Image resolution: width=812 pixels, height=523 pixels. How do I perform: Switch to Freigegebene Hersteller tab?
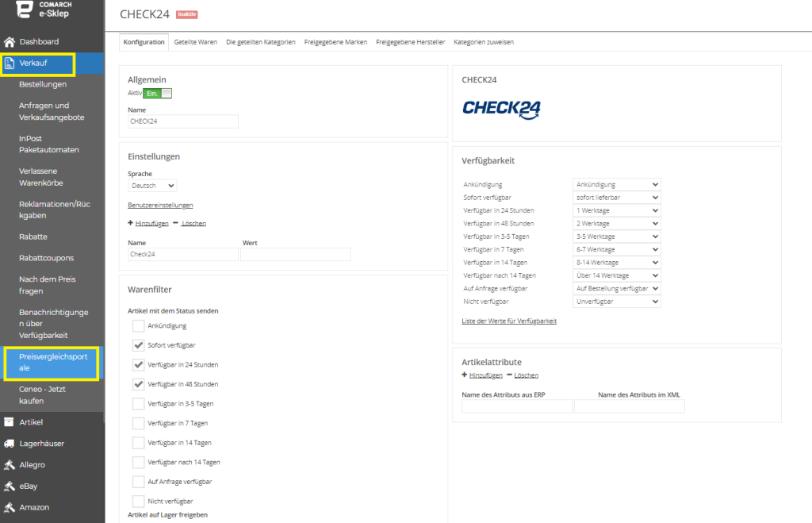coord(410,42)
